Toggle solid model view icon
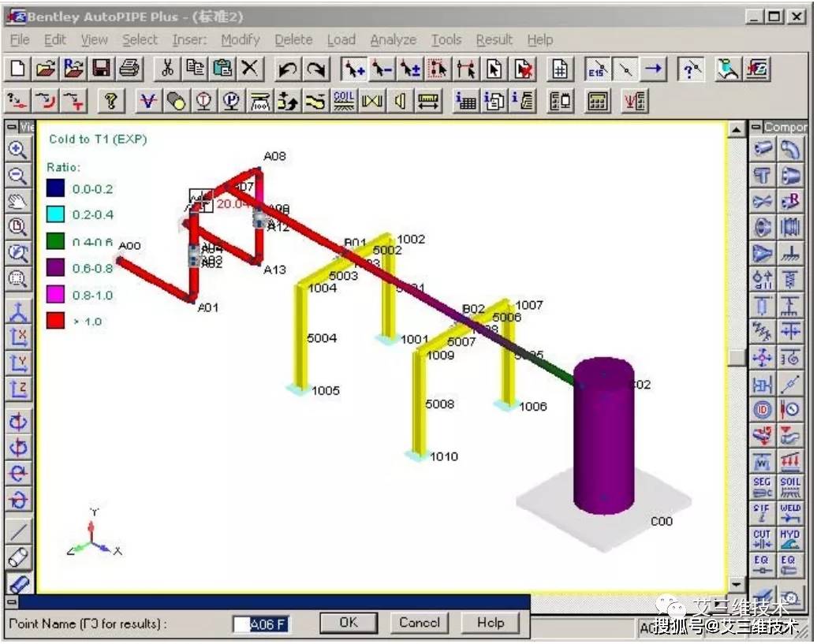This screenshot has width=817, height=644. [17, 584]
